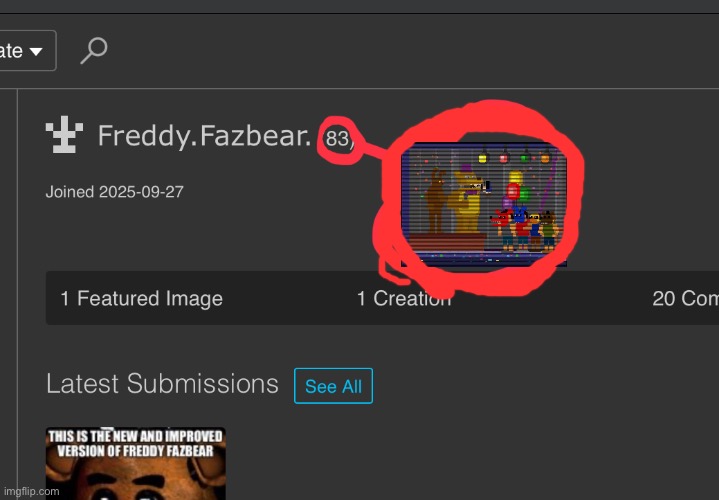The height and width of the screenshot is (500, 719).
Task: Expand the Create dropdown arrow
Action: [x=36, y=51]
